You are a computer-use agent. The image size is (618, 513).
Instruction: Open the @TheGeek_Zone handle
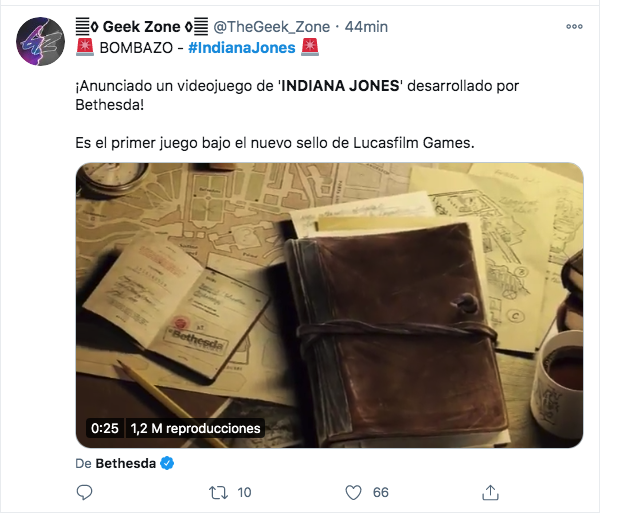point(272,27)
